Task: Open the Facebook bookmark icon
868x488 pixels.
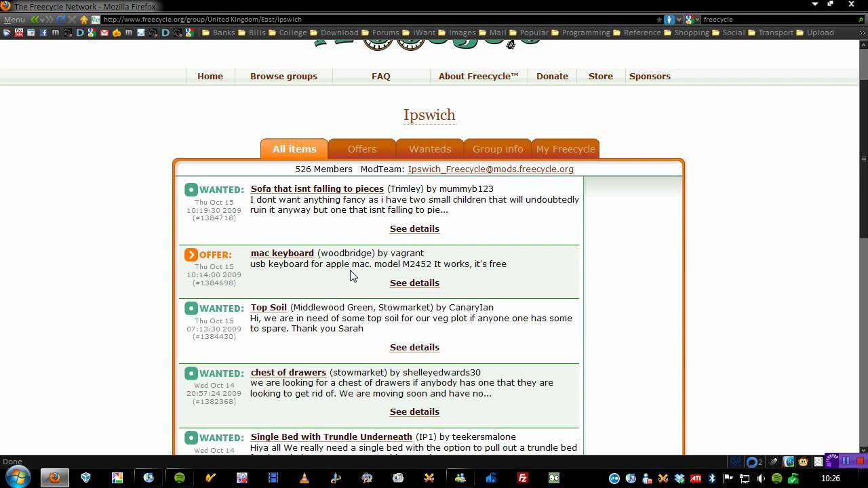Action: 43,33
